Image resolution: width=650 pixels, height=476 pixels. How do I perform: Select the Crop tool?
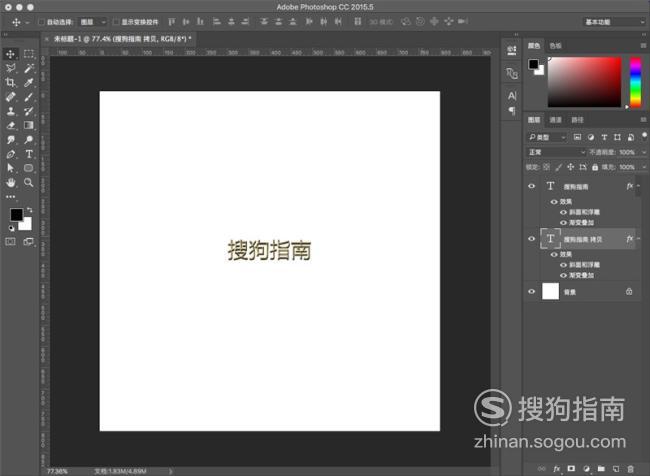pos(11,83)
